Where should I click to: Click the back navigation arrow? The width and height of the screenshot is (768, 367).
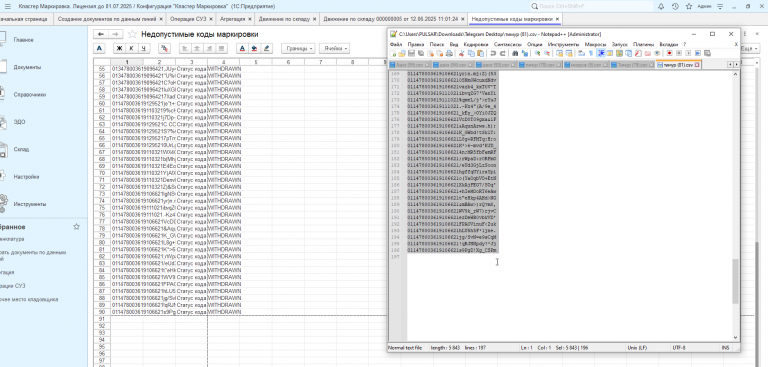point(101,34)
